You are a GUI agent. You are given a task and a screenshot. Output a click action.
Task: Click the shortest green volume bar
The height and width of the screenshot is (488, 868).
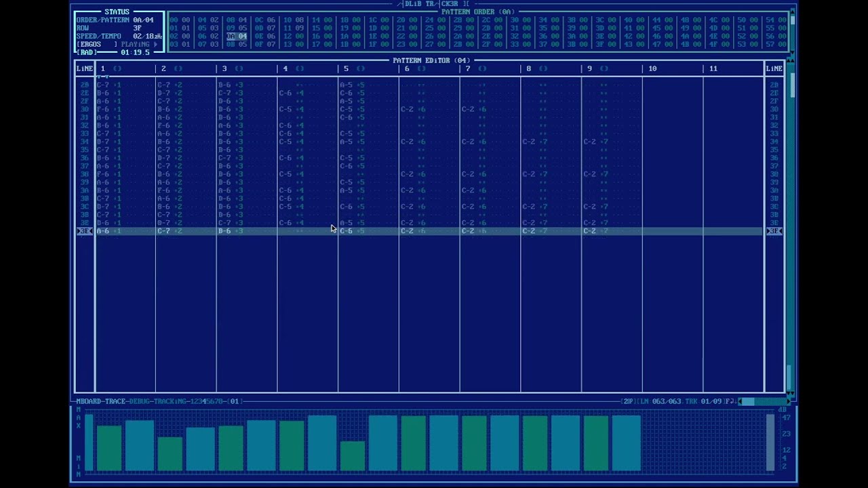353,456
